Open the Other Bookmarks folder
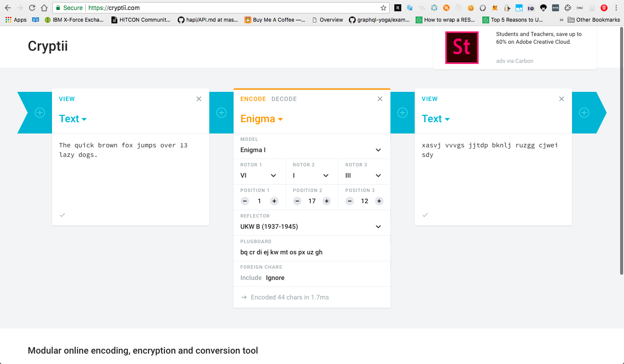 coord(594,19)
